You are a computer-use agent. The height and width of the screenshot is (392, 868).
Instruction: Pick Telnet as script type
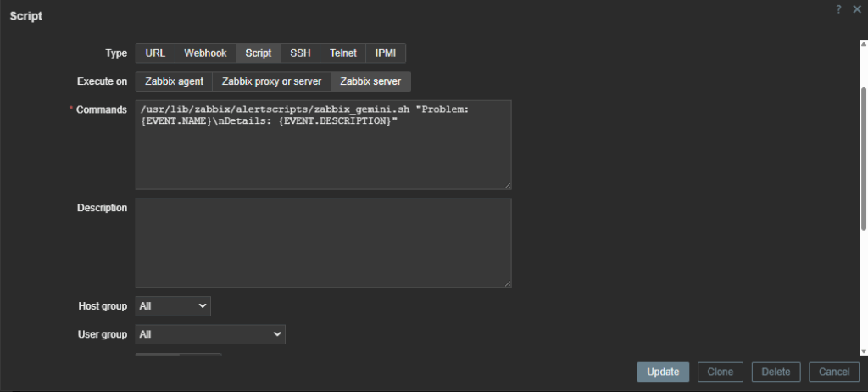coord(343,53)
